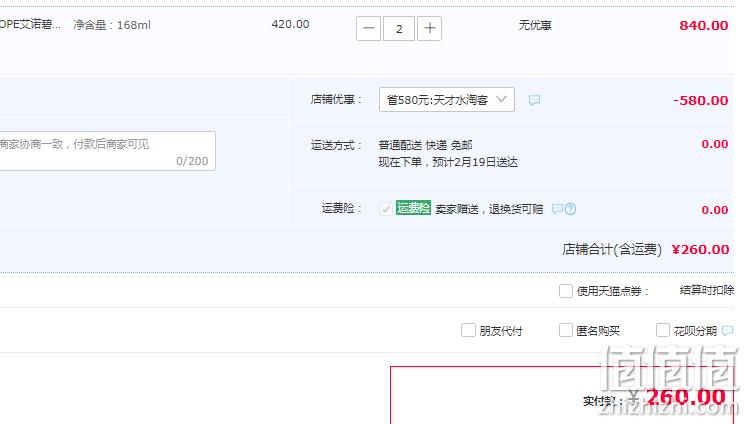Click the 无优惠 label in the item row
This screenshot has width=748, height=424.
click(x=535, y=25)
